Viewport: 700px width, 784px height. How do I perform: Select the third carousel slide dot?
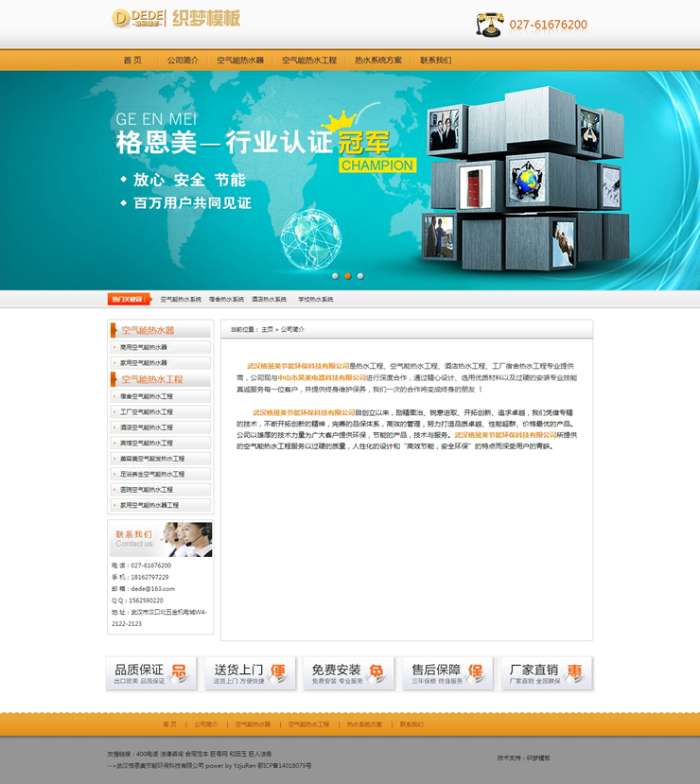point(360,276)
